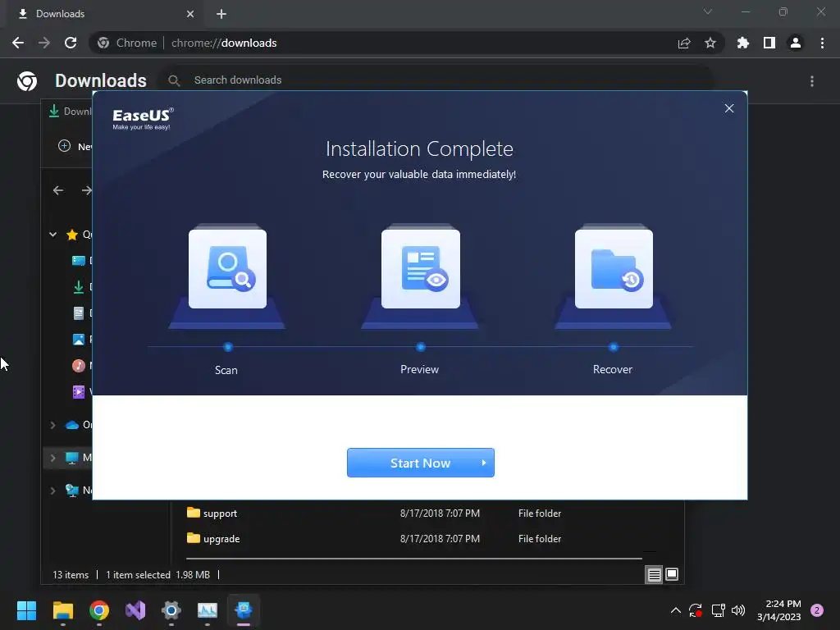The image size is (840, 630).
Task: Go forward in Chrome
Action: pos(44,43)
